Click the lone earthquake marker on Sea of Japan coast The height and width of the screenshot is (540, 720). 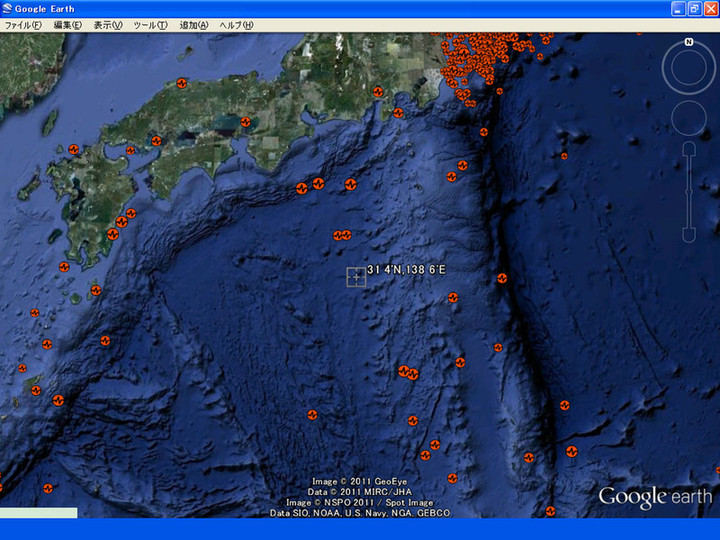(x=181, y=84)
